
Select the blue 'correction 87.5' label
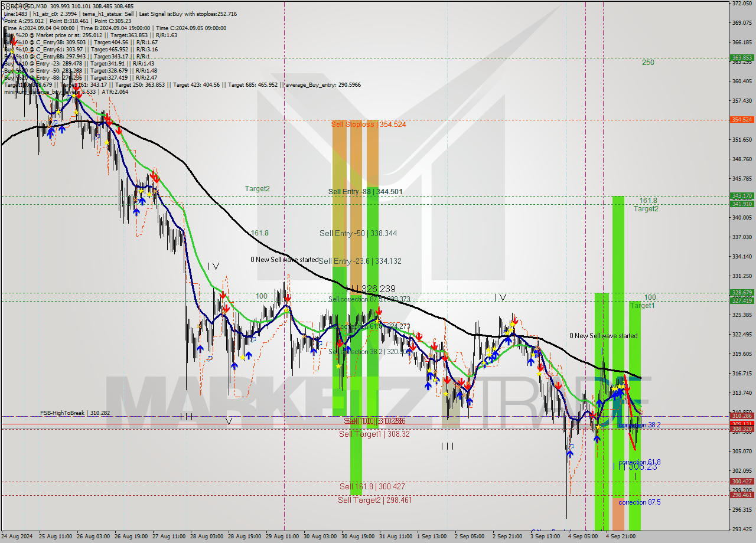coord(640,502)
